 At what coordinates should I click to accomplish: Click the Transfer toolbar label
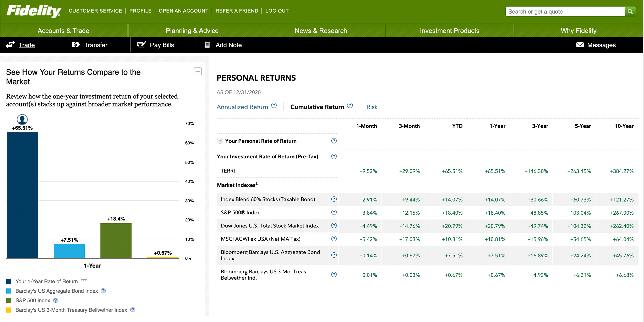[x=96, y=45]
